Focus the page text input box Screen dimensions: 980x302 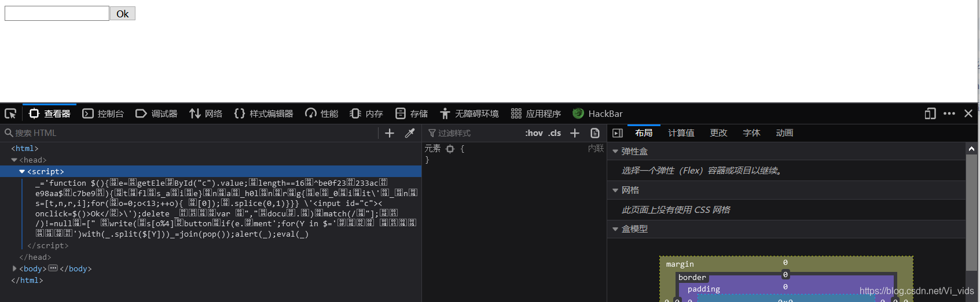click(x=57, y=13)
